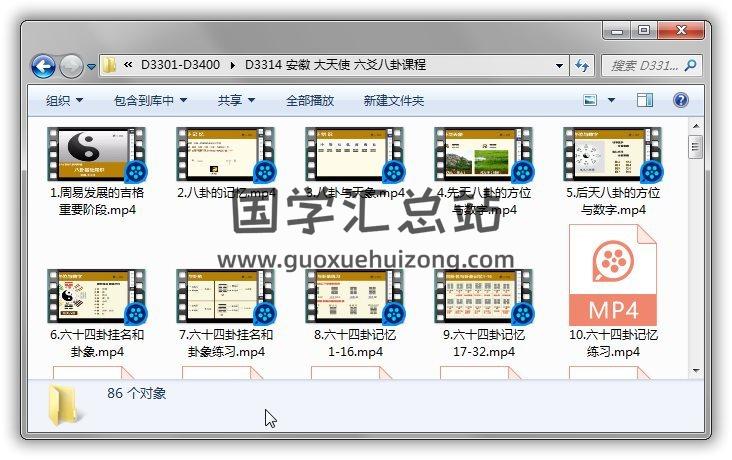
Task: Click the 全部播放 button
Action: coord(312,101)
